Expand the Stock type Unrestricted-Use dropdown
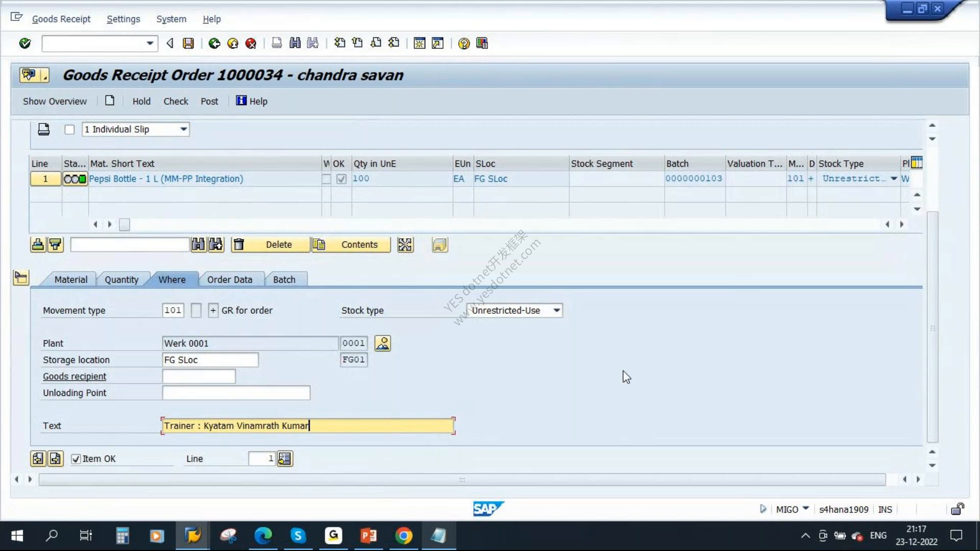Image resolution: width=980 pixels, height=551 pixels. 556,310
